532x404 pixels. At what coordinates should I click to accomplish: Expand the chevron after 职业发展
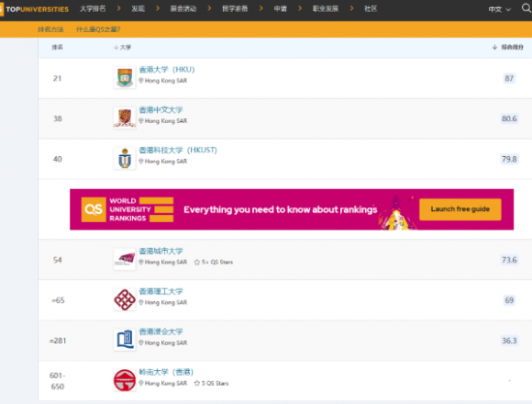click(x=351, y=8)
